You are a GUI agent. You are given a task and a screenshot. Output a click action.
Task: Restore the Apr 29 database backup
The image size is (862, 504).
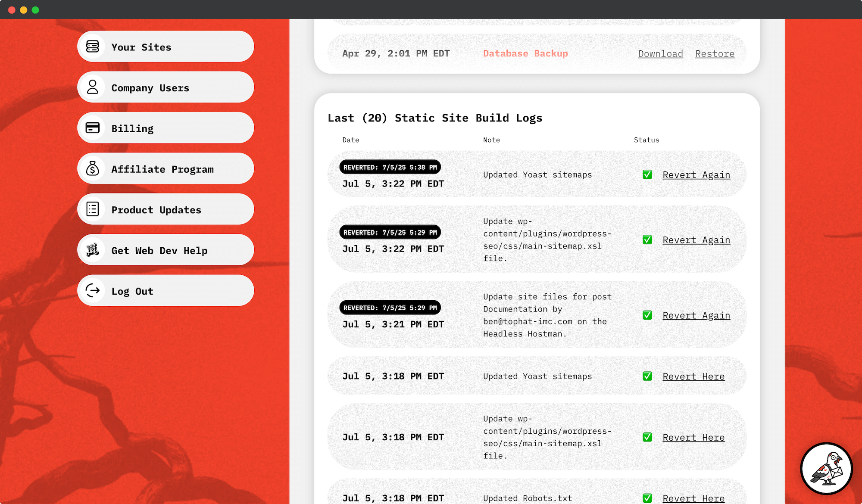pos(715,54)
